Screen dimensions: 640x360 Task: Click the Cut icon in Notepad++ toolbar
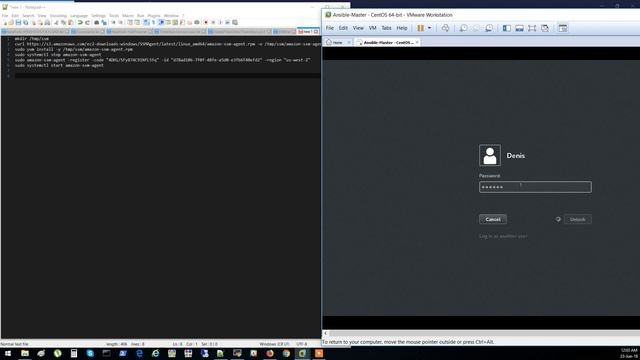(56, 22)
